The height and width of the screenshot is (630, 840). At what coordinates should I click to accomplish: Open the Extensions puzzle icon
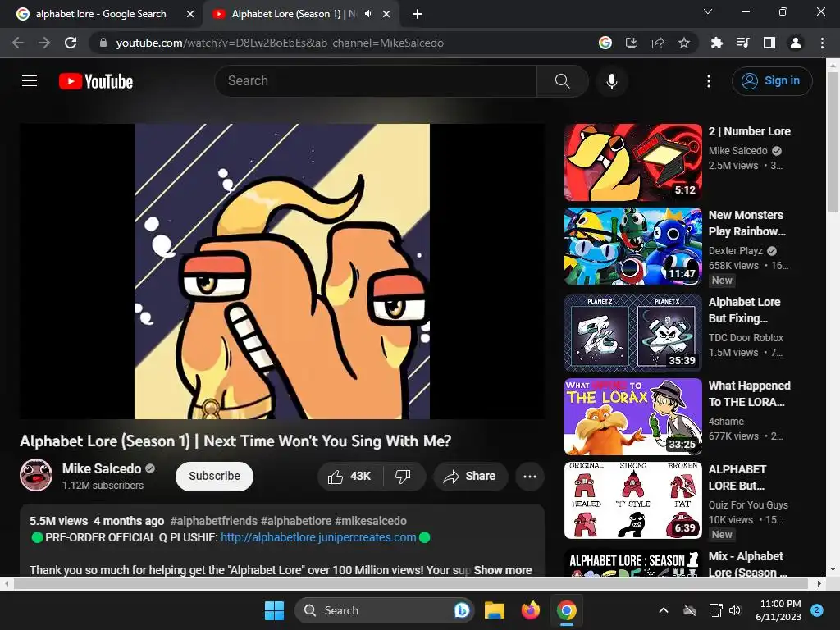[x=716, y=43]
